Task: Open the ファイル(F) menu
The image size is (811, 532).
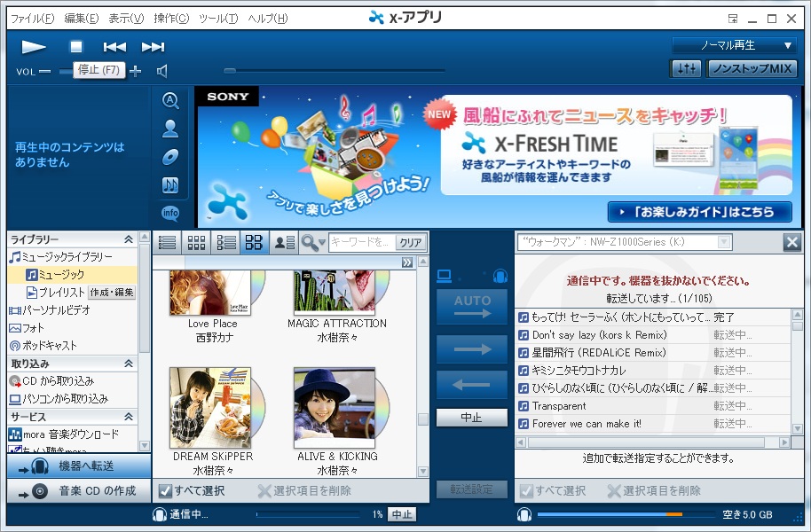Action: 33,19
